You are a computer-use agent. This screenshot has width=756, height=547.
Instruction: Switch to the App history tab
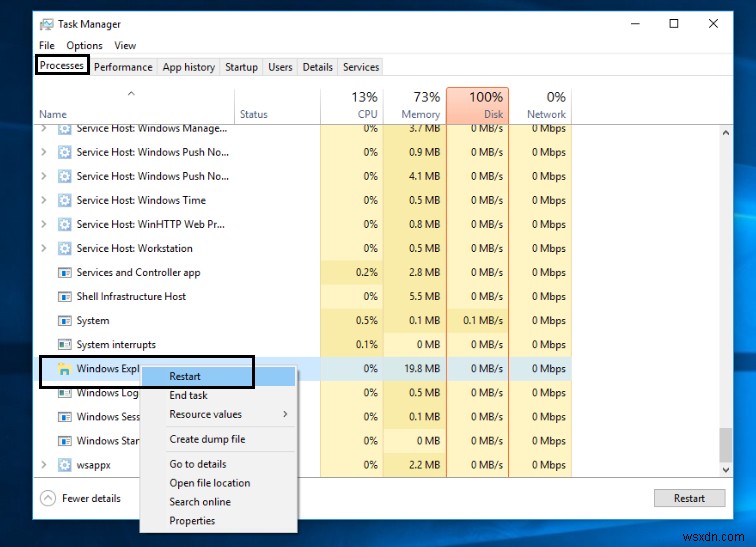[x=189, y=67]
